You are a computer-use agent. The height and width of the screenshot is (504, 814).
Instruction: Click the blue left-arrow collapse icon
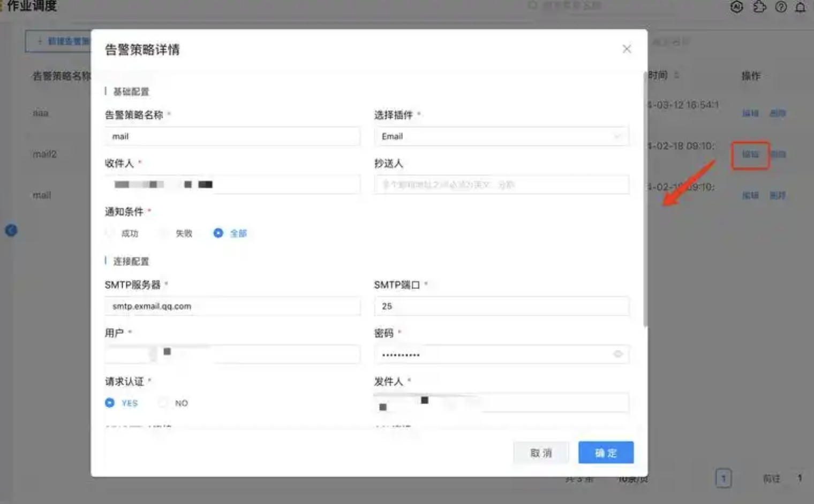click(11, 230)
